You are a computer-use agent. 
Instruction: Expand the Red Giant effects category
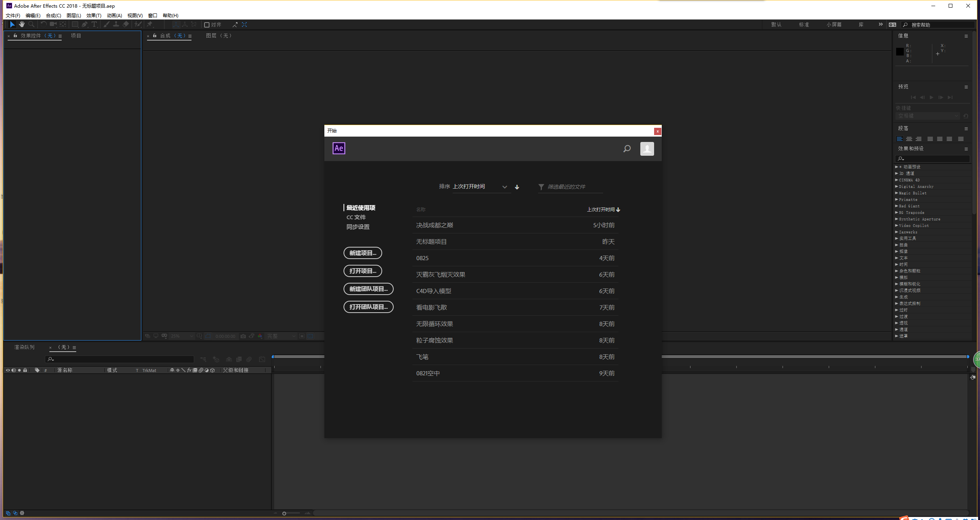click(897, 206)
